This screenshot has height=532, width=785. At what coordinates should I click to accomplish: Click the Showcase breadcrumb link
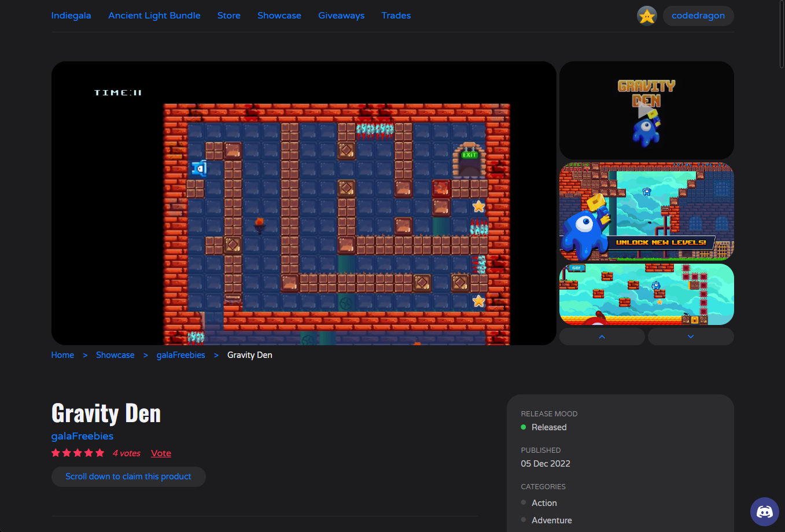click(x=115, y=355)
